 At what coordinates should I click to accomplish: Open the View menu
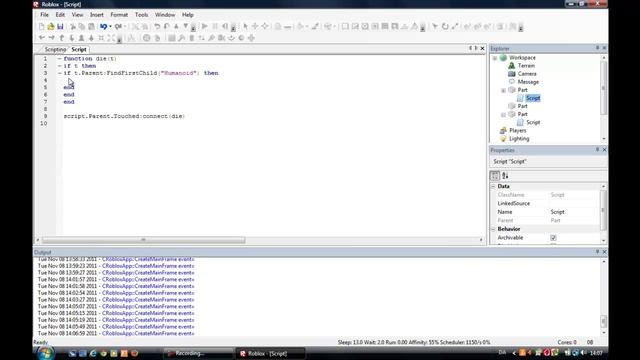pyautogui.click(x=77, y=15)
